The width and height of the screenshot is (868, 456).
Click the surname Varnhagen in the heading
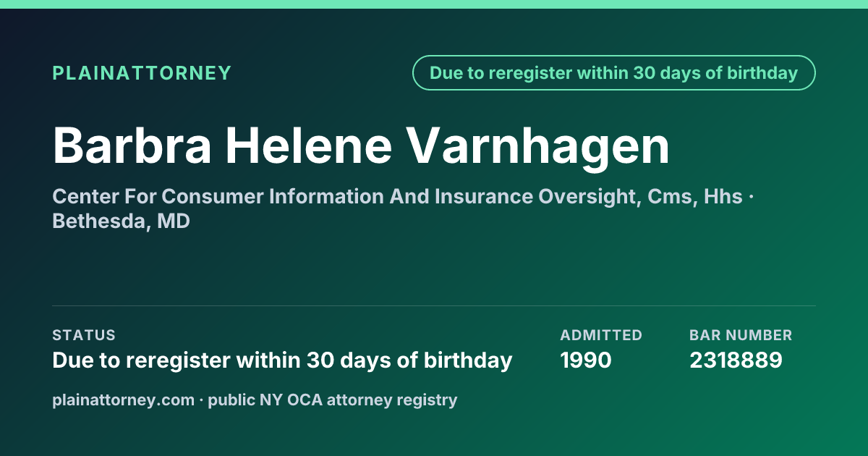coord(537,145)
